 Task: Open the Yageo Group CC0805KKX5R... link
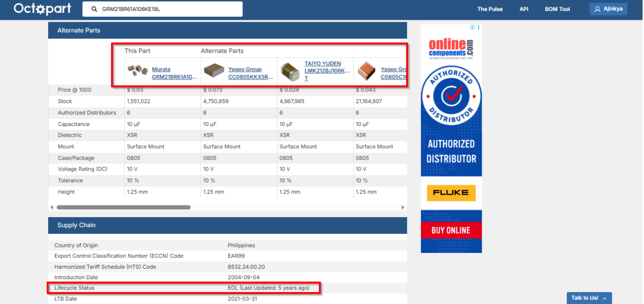click(x=251, y=73)
